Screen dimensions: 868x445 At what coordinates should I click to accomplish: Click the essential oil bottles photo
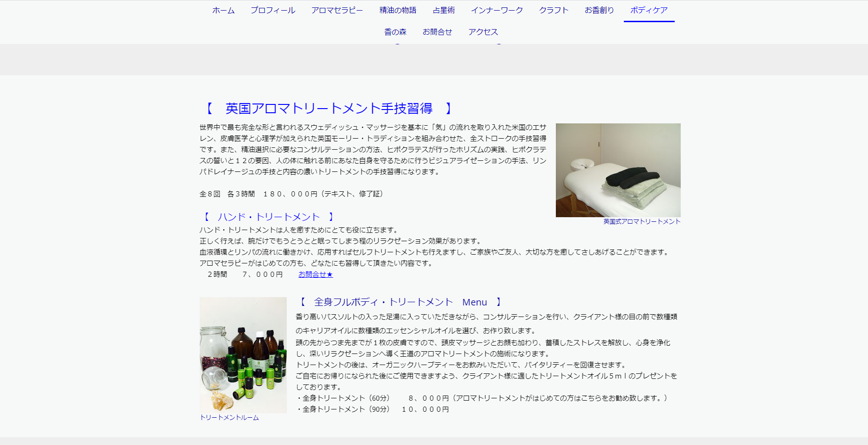243,354
